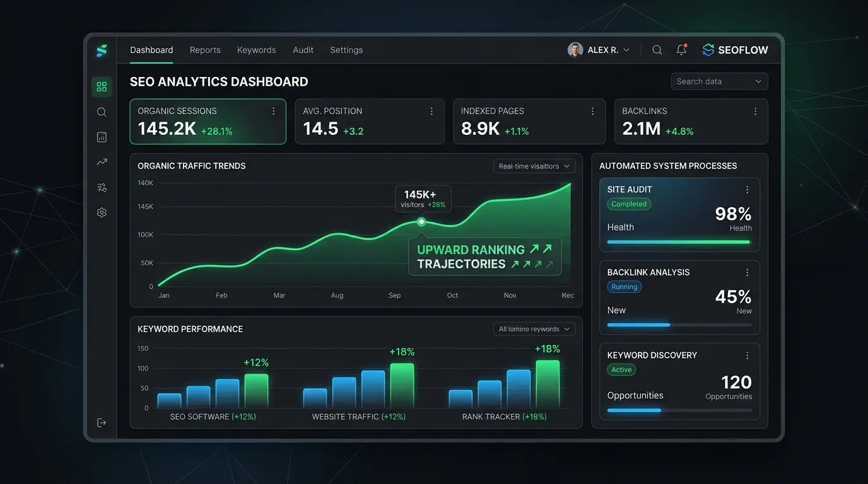The height and width of the screenshot is (484, 868).
Task: Open the notifications bell icon
Action: point(681,50)
